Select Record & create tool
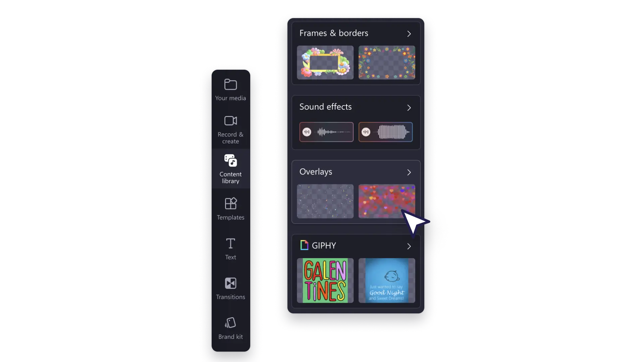 (x=230, y=129)
